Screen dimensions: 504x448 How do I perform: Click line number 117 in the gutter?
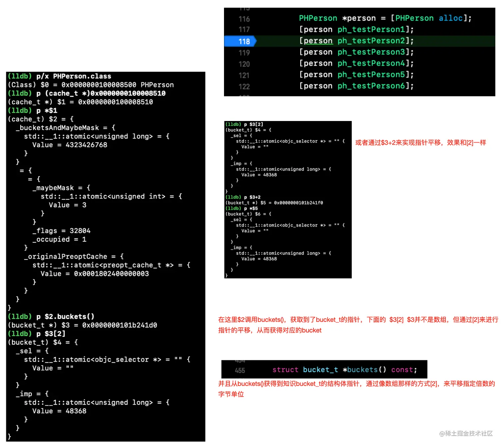click(244, 30)
